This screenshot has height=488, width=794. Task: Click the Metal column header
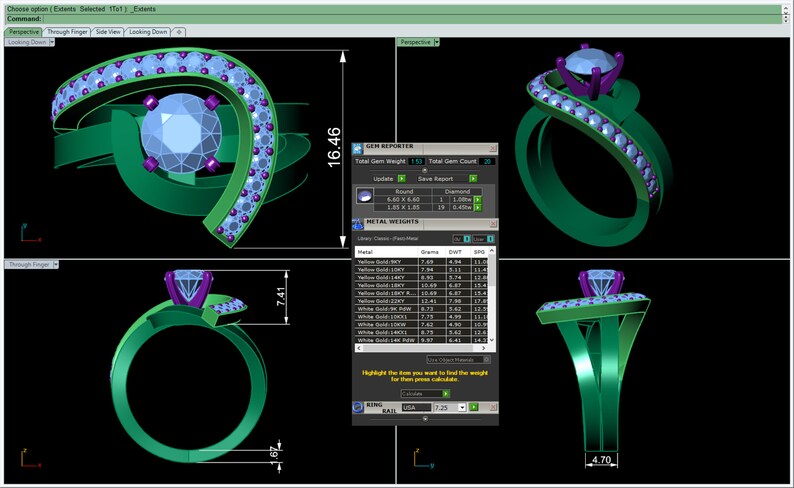(x=386, y=252)
